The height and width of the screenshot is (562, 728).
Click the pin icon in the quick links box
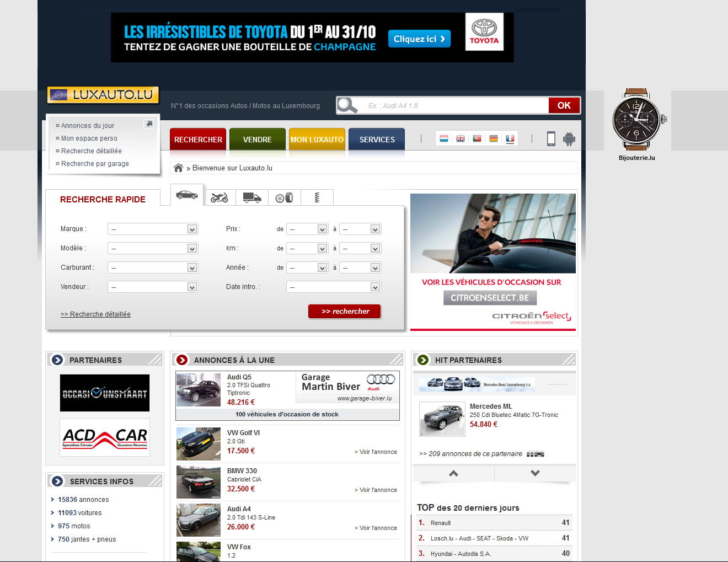tap(148, 124)
